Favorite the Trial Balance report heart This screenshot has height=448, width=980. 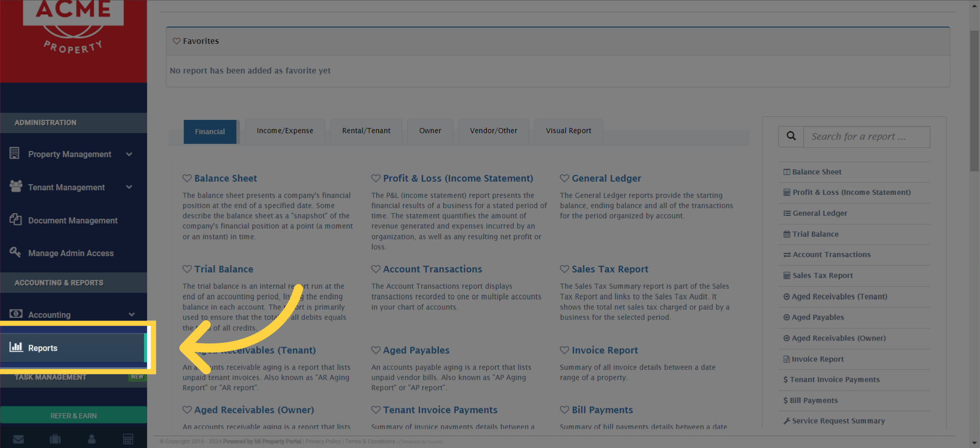click(187, 269)
